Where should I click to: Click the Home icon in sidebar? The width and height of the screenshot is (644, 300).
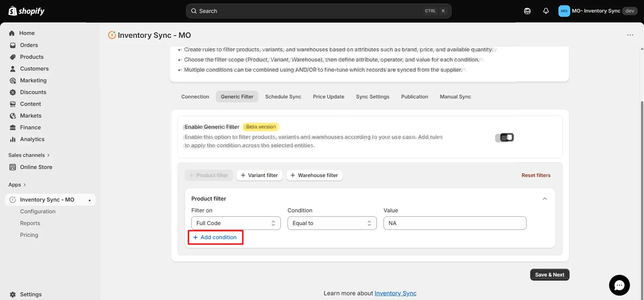[12, 33]
